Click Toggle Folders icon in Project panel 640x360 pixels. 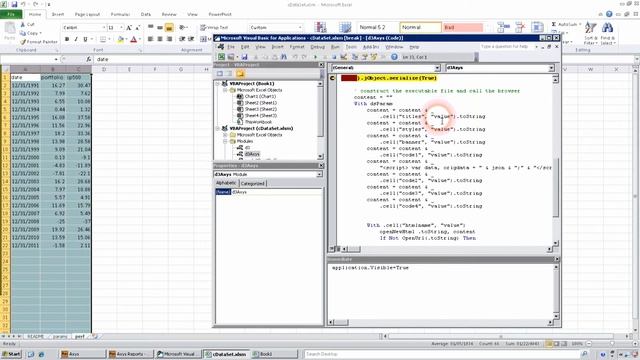point(240,74)
